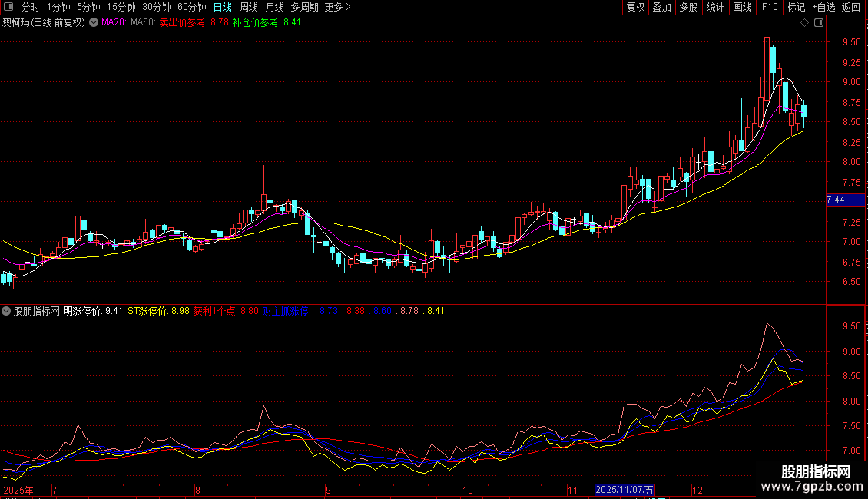This screenshot has height=499, width=868.
Task: Switch to 分时 intraday view
Action: 30,7
